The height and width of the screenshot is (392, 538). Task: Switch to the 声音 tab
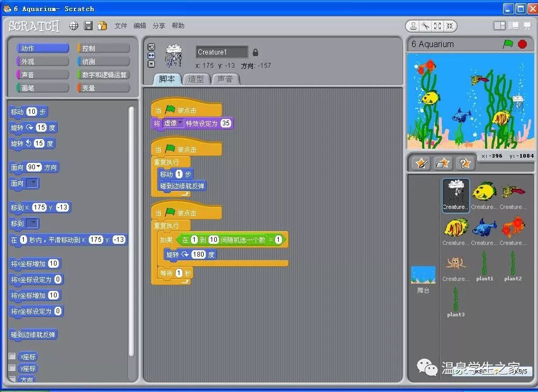pyautogui.click(x=225, y=79)
